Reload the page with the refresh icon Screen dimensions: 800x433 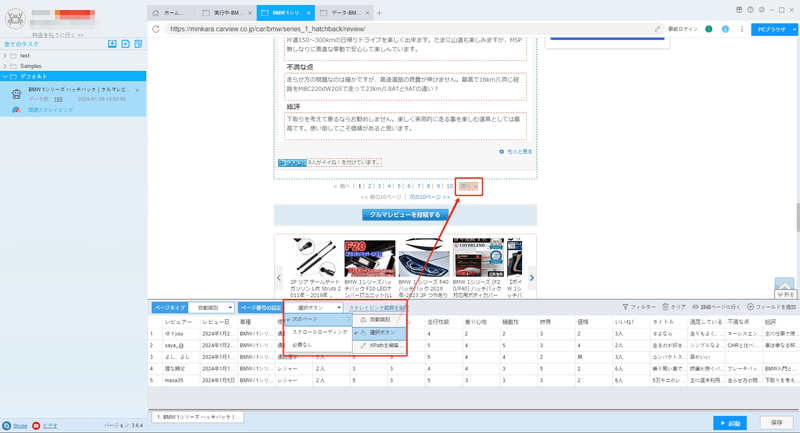(x=156, y=29)
